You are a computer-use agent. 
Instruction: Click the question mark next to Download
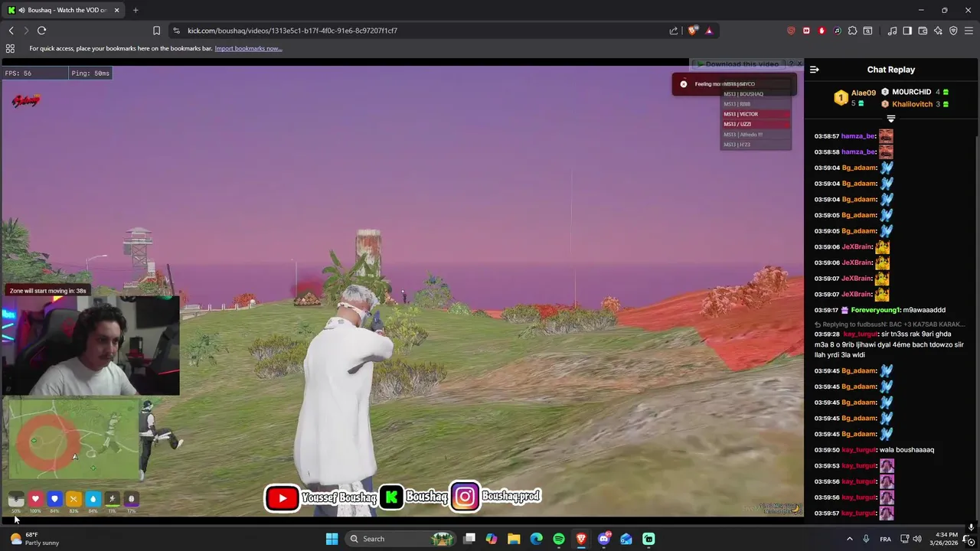(x=791, y=64)
